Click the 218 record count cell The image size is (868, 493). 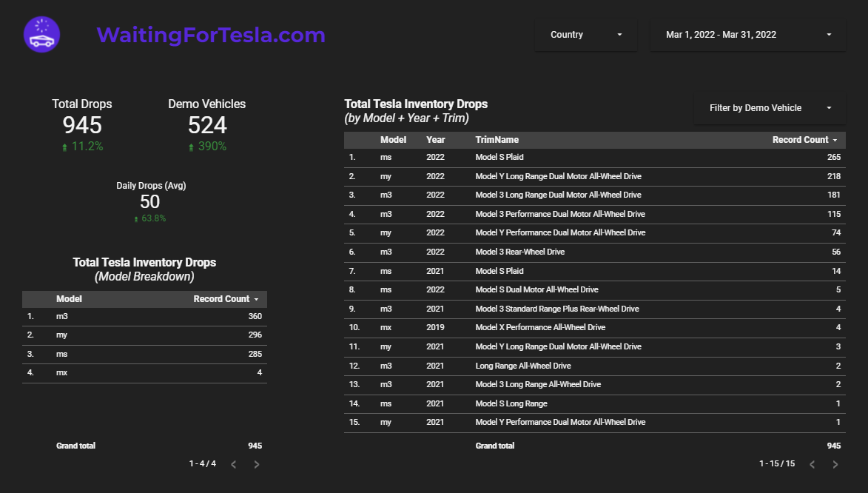pyautogui.click(x=834, y=176)
